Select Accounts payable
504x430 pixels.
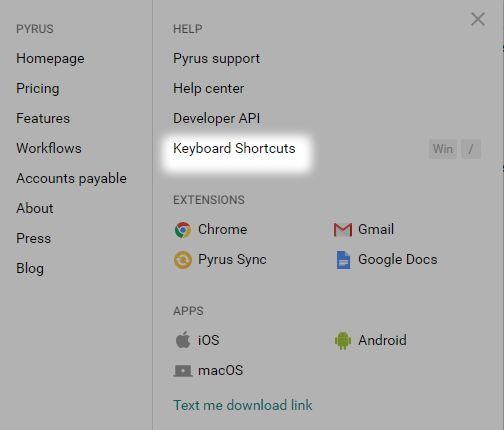coord(71,179)
